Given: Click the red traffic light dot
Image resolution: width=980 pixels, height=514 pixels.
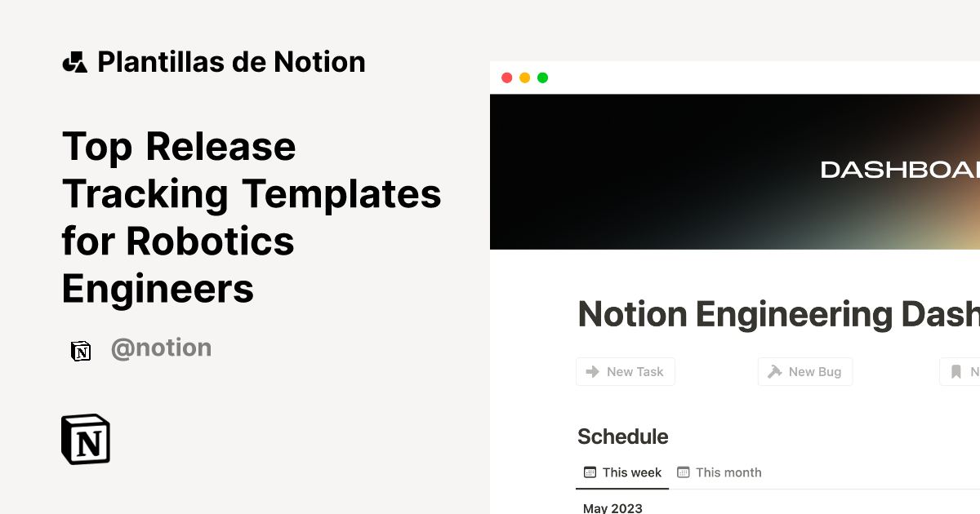Looking at the screenshot, I should [x=507, y=78].
